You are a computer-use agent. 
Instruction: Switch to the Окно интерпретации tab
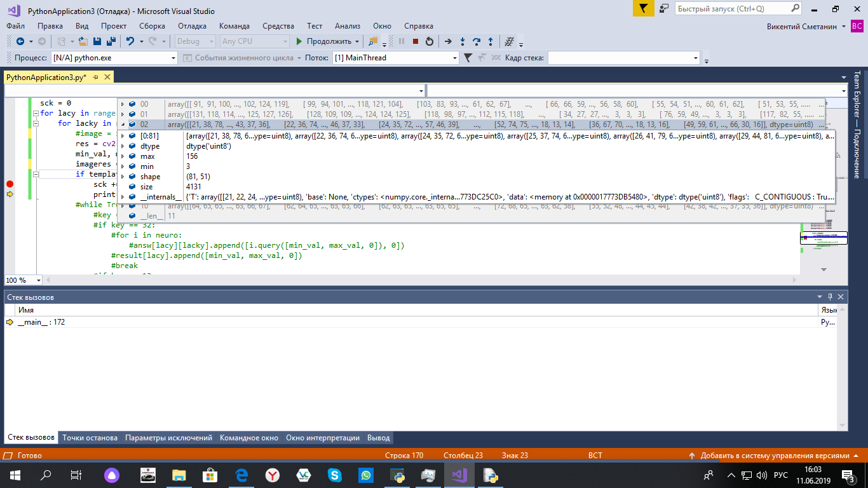[x=323, y=438]
